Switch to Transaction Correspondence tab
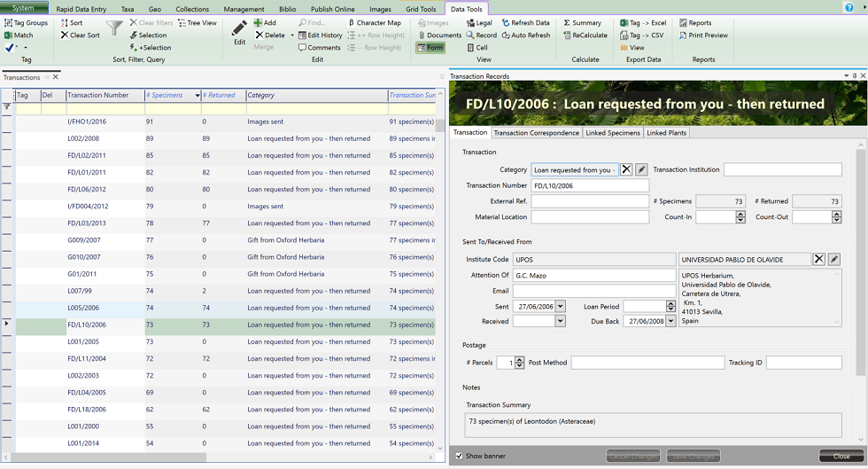 [x=537, y=133]
